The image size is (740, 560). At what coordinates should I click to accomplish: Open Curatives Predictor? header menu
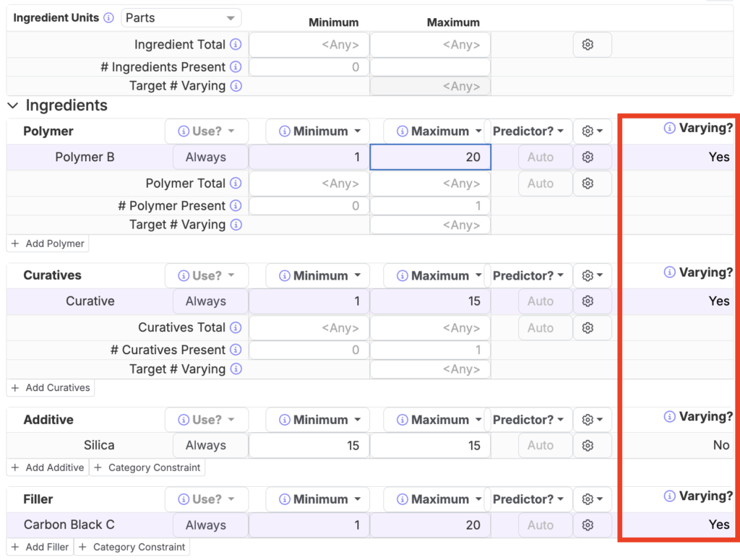click(x=527, y=276)
